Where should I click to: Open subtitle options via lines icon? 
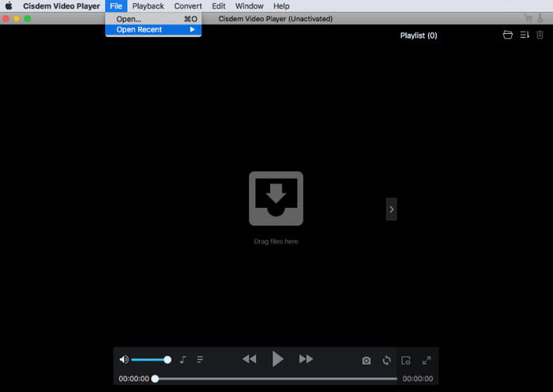[200, 360]
